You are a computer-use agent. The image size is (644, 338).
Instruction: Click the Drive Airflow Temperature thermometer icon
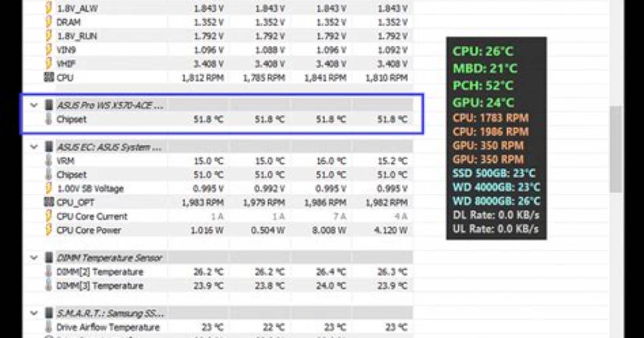49,327
